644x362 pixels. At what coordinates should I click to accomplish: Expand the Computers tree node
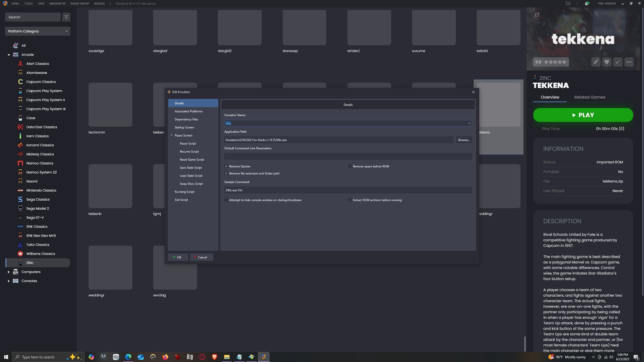point(9,272)
